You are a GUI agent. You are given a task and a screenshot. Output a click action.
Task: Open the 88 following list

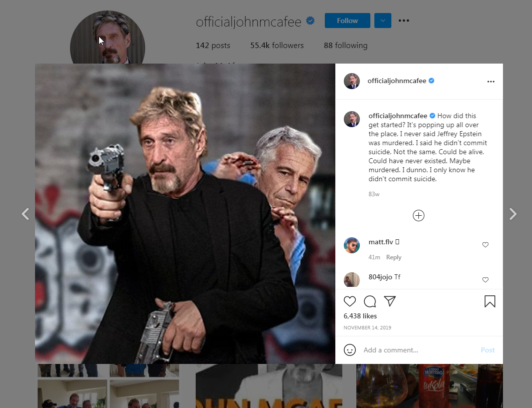(345, 46)
